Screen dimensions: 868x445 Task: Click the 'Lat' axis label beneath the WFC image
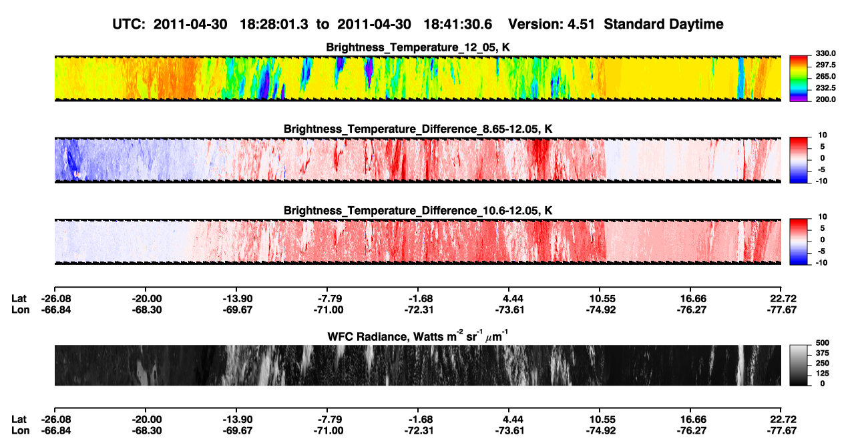pos(19,420)
